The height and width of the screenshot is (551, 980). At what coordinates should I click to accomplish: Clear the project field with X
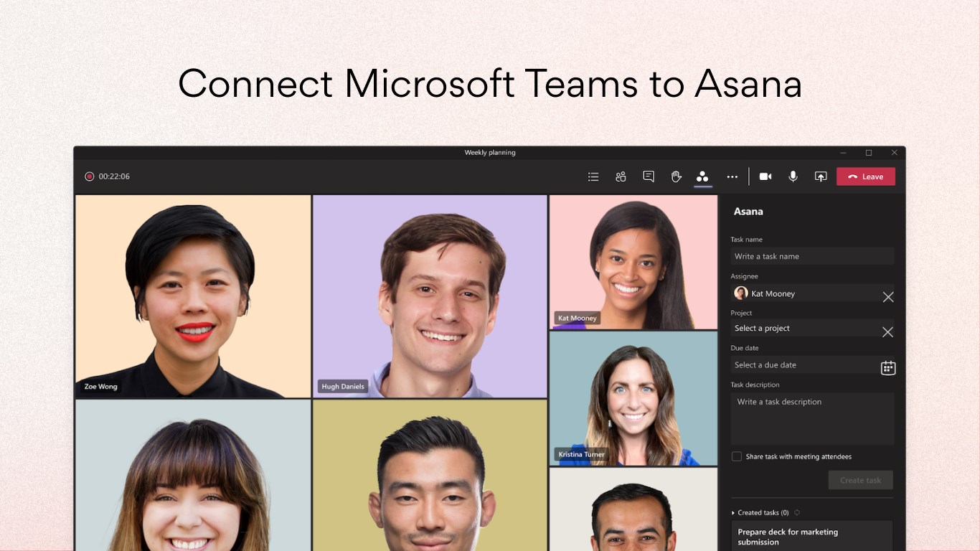click(x=888, y=331)
